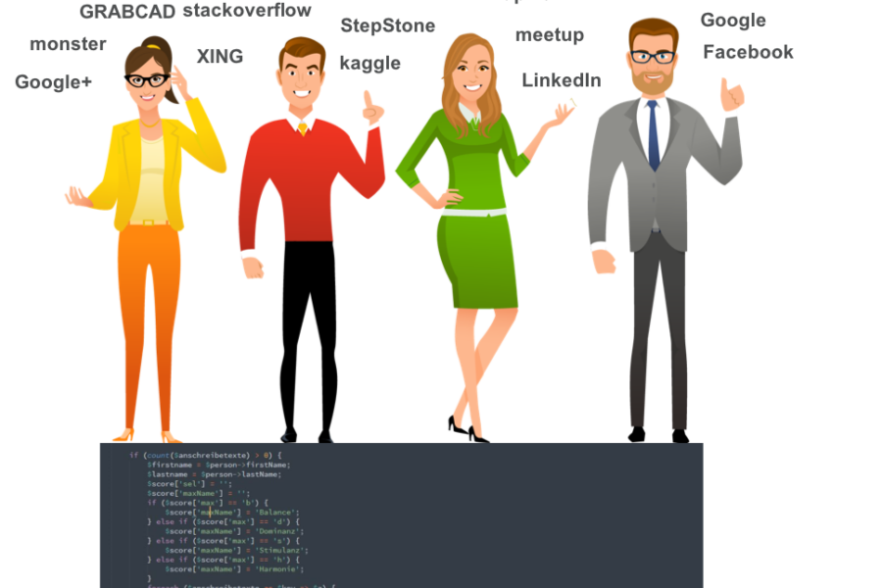Viewport: 882px width, 588px height.
Task: Click the meetup label
Action: (x=550, y=35)
